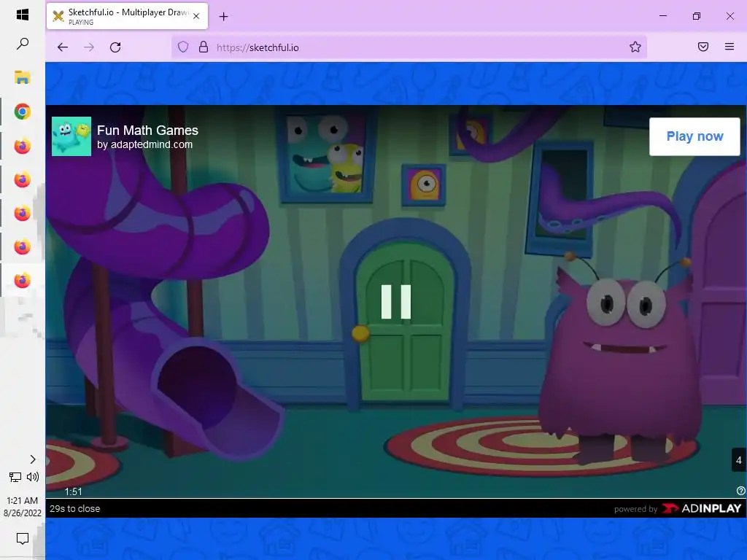Click the Play now button
747x560 pixels.
[x=694, y=136]
